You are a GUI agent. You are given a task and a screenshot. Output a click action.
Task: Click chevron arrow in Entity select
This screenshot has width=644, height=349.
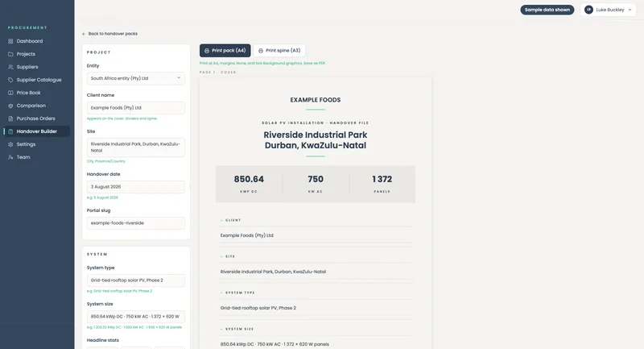[179, 78]
